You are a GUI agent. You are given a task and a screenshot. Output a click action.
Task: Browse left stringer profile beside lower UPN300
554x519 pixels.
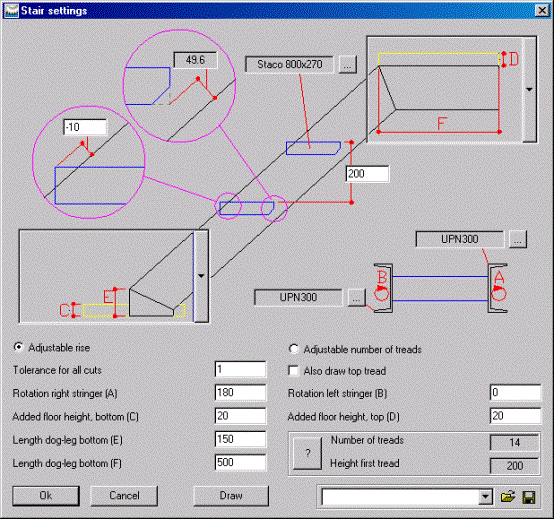356,297
